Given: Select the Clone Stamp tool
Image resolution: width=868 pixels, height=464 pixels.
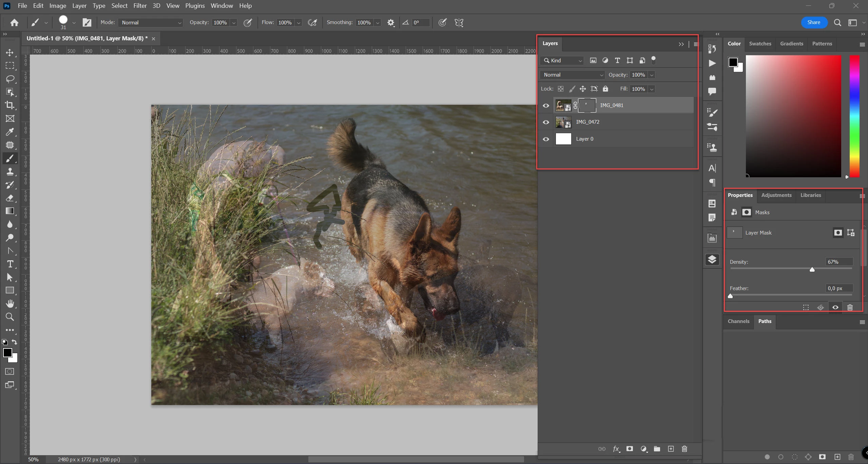Looking at the screenshot, I should [10, 172].
